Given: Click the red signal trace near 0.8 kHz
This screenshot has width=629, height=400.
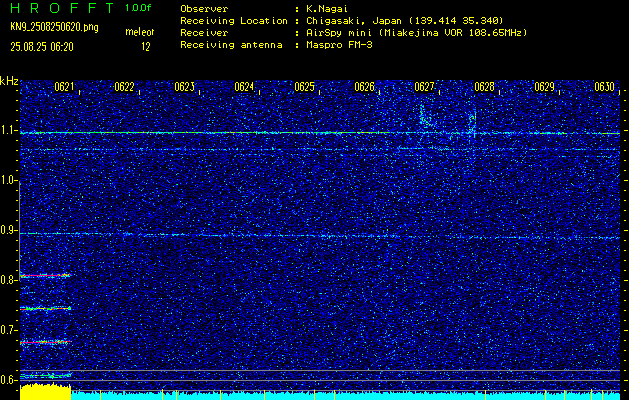Looking at the screenshot, I should 45,275.
